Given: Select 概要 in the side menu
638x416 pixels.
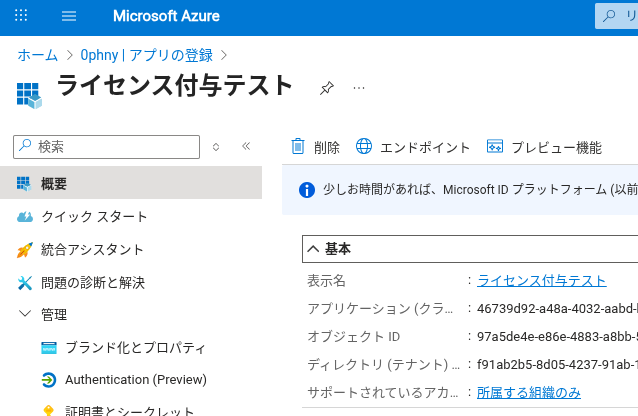Looking at the screenshot, I should click(x=54, y=183).
